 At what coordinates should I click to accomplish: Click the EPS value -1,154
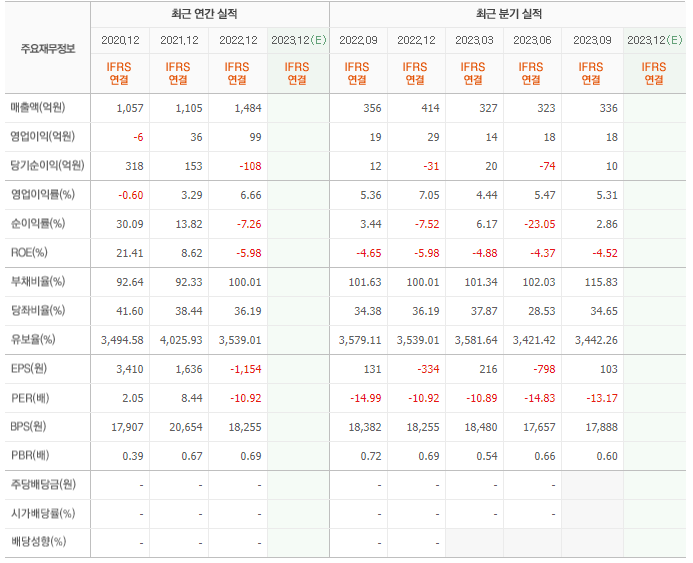click(x=246, y=369)
